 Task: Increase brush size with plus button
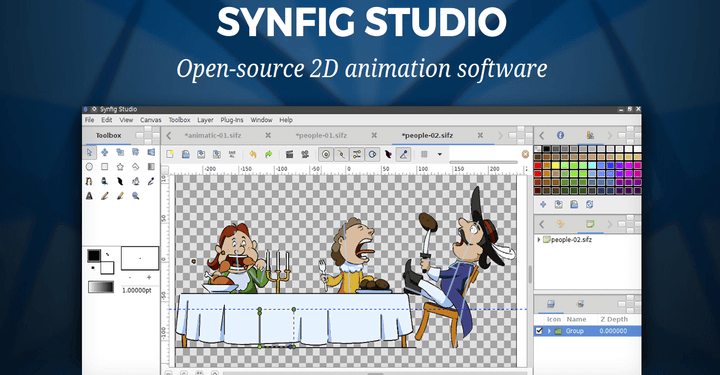(149, 278)
